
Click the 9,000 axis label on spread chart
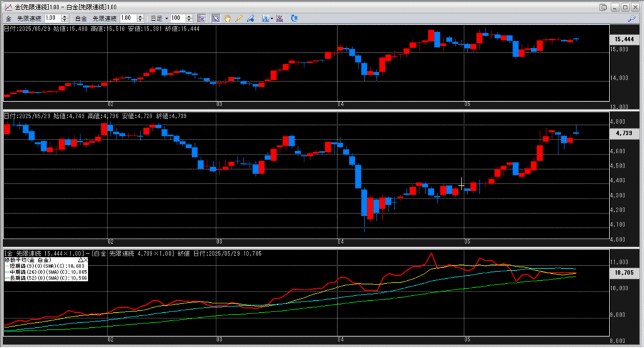click(619, 315)
